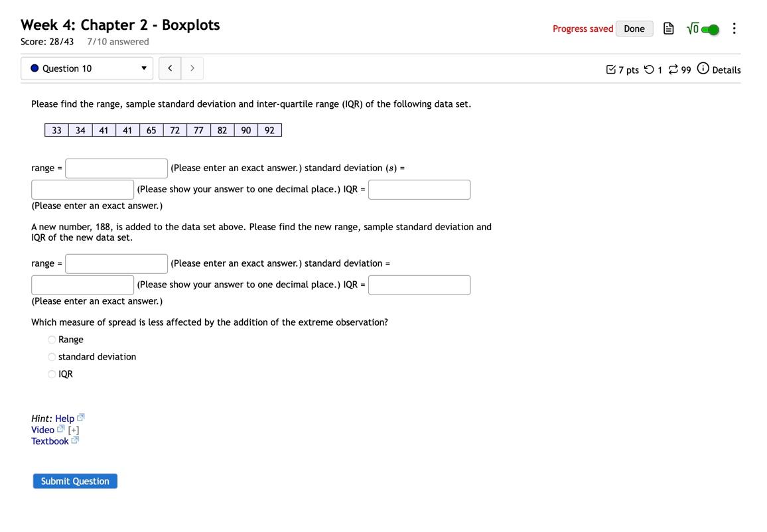Click the √0 math entry calculator icon
The height and width of the screenshot is (532, 767).
click(692, 29)
